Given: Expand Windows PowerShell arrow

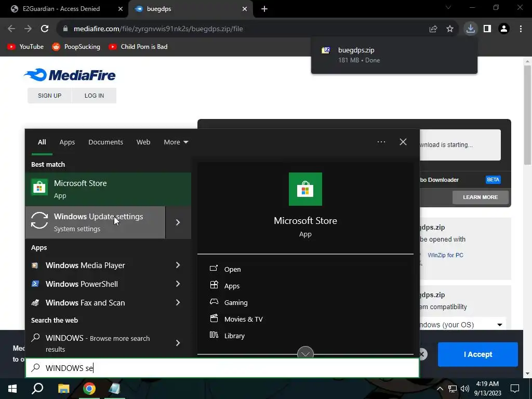Looking at the screenshot, I should click(x=178, y=284).
